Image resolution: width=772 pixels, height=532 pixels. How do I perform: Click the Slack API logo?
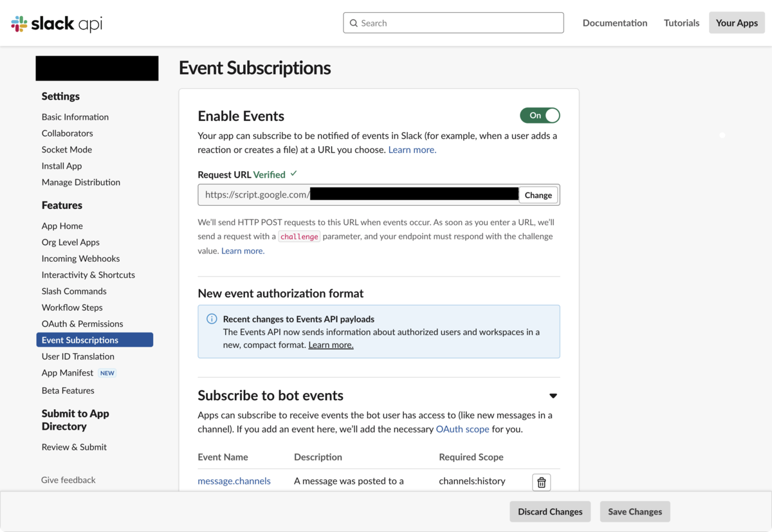point(57,23)
